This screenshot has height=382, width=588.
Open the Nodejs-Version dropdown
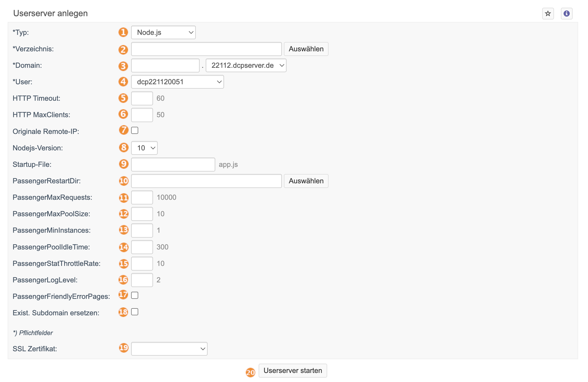[144, 148]
